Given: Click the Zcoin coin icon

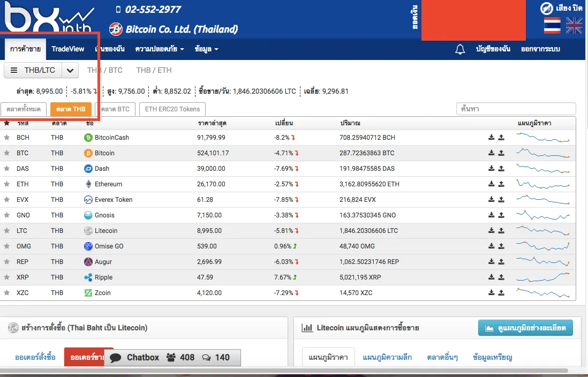Looking at the screenshot, I should (x=88, y=292).
